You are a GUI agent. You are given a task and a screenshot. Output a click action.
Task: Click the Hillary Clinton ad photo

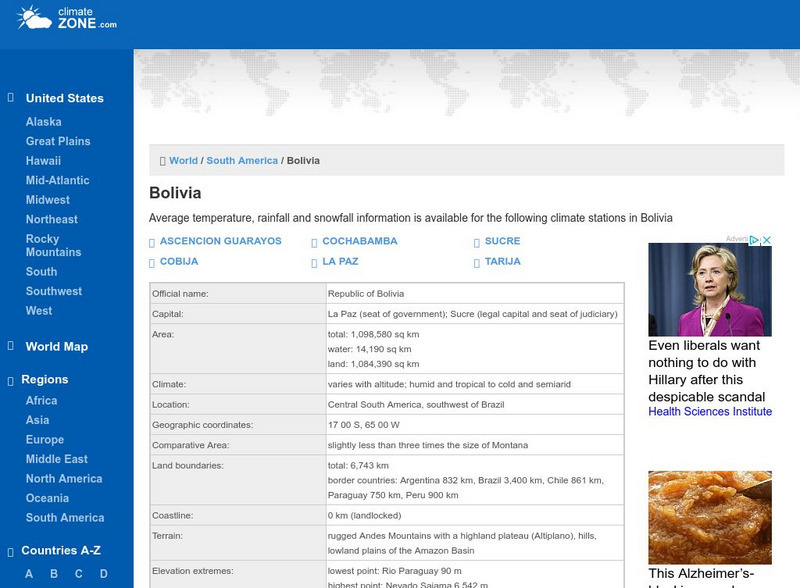[x=710, y=289]
